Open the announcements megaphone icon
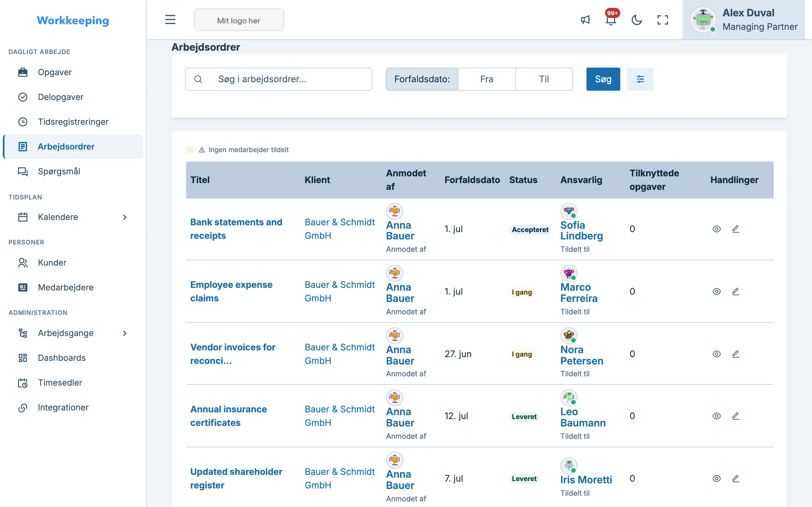Image resolution: width=812 pixels, height=507 pixels. [585, 20]
